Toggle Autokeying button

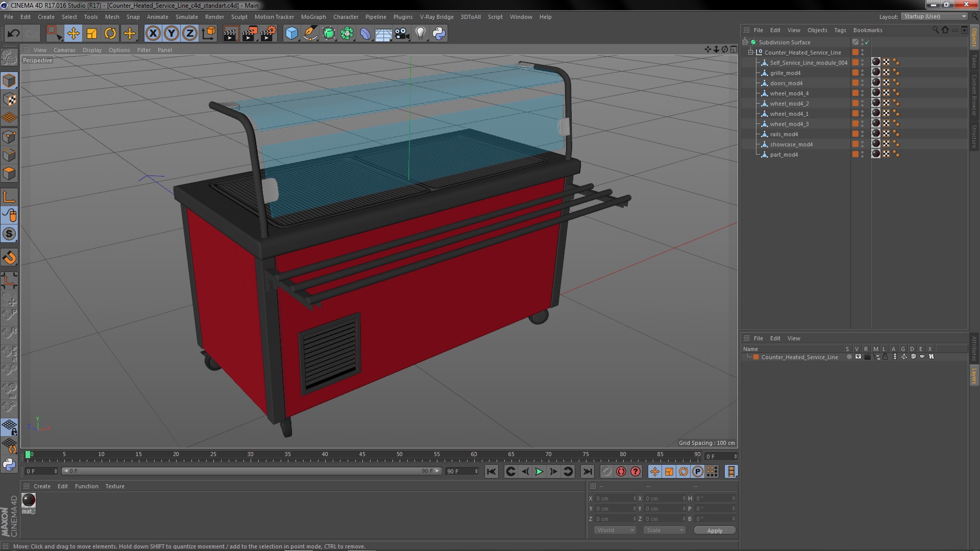pos(621,472)
